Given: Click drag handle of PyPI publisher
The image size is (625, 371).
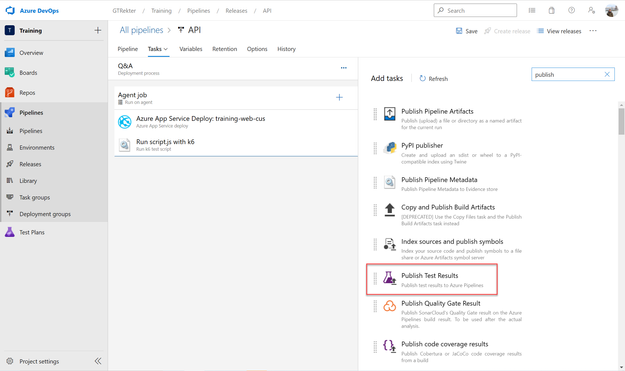Looking at the screenshot, I should pyautogui.click(x=375, y=149).
